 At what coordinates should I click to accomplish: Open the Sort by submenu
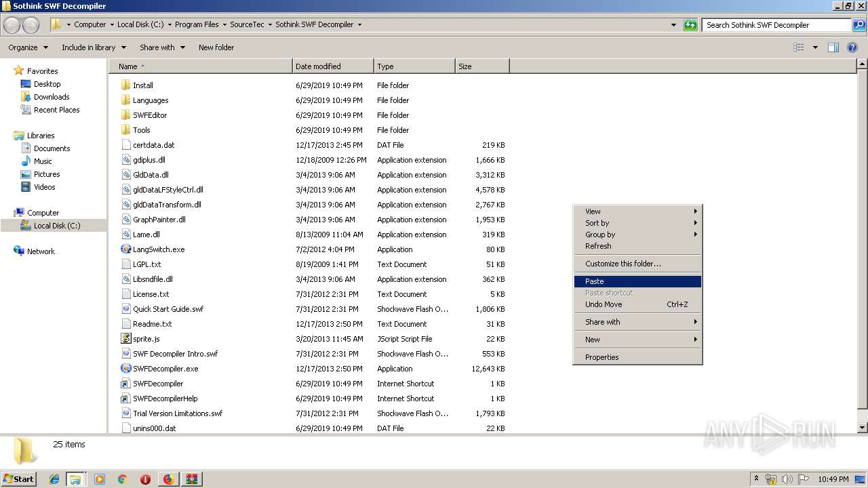637,223
